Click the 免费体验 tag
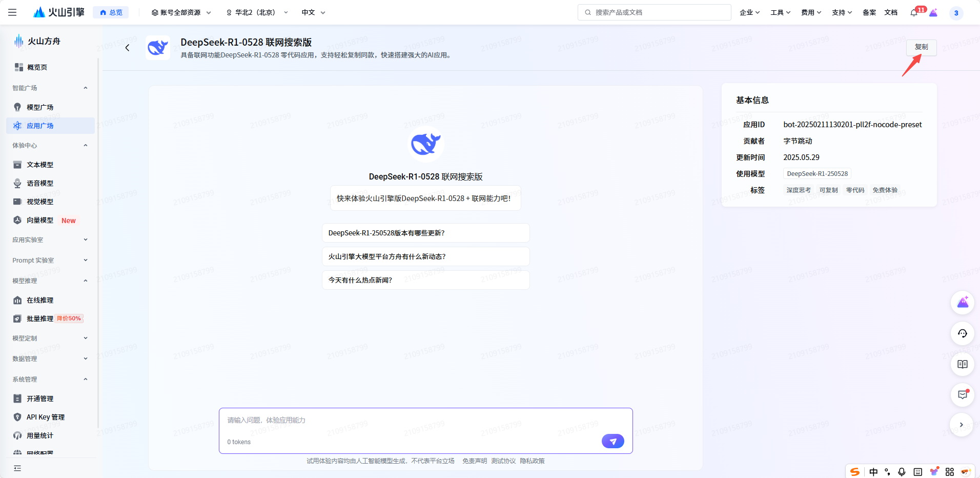Viewport: 980px width, 478px height. (885, 190)
